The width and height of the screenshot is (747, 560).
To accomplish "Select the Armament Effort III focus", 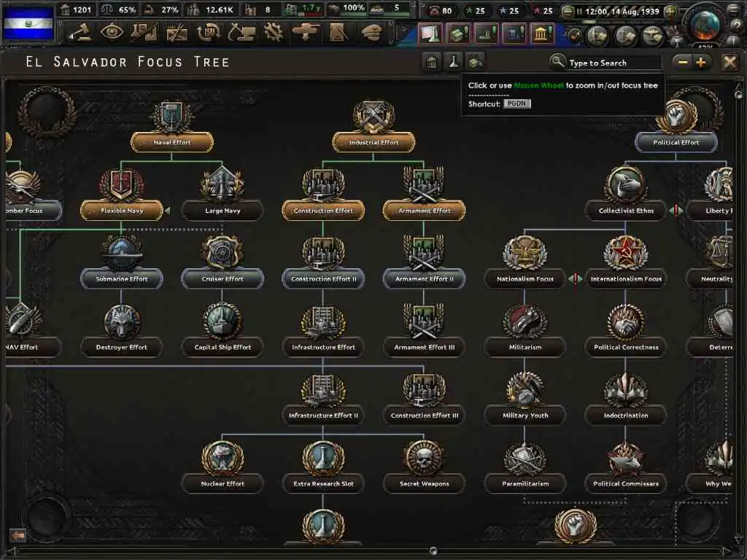I will (x=424, y=346).
